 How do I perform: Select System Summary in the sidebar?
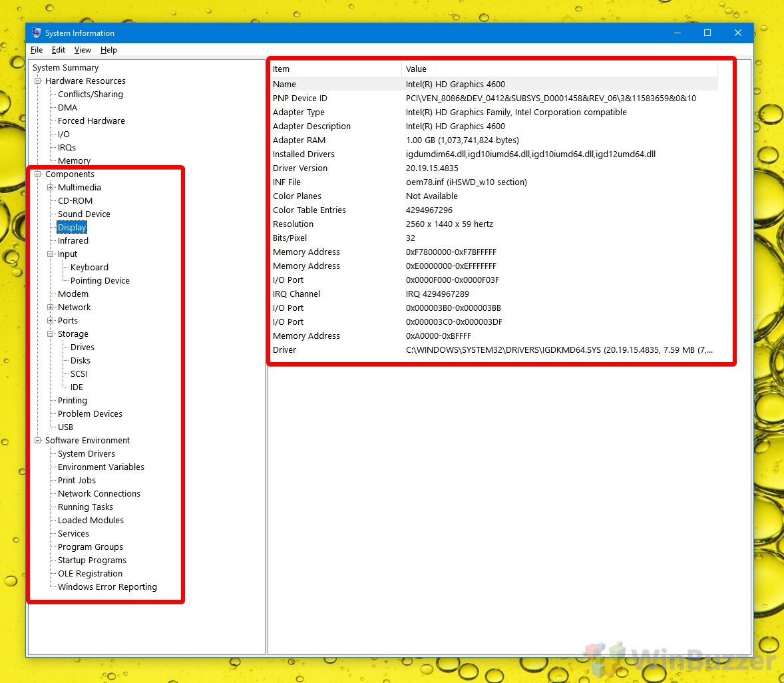(x=65, y=67)
